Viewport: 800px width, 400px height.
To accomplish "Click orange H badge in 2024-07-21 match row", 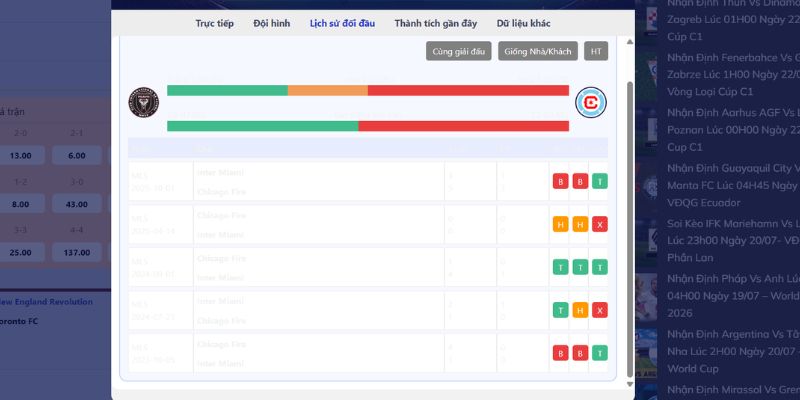I will (580, 310).
